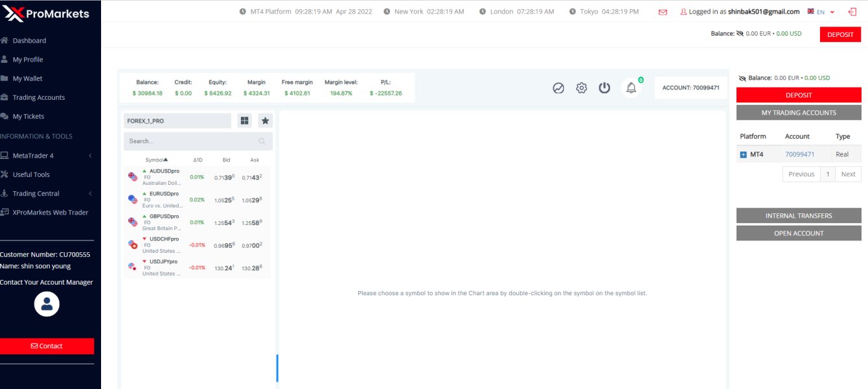Open Dashboard in the sidebar

[x=29, y=40]
